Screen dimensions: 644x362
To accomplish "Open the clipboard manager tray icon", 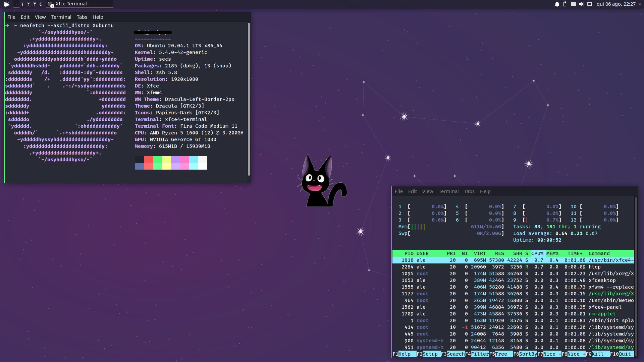I will [x=566, y=4].
